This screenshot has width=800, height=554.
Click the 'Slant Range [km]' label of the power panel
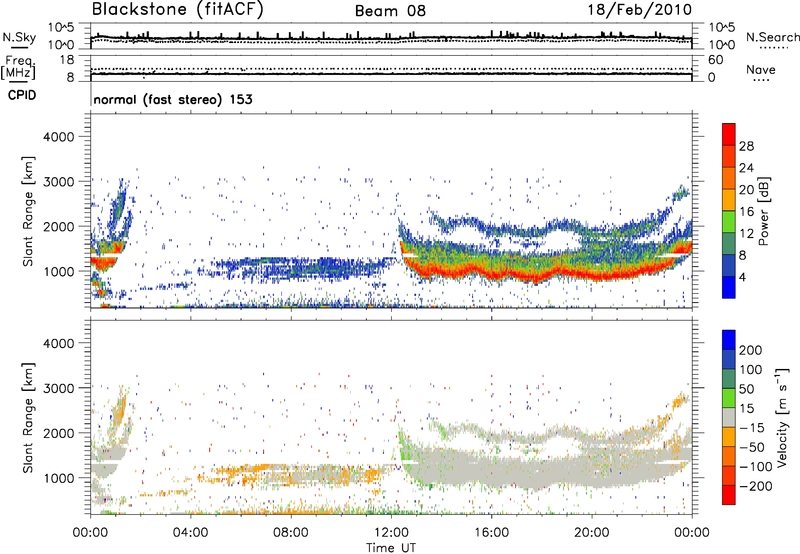[x=28, y=211]
